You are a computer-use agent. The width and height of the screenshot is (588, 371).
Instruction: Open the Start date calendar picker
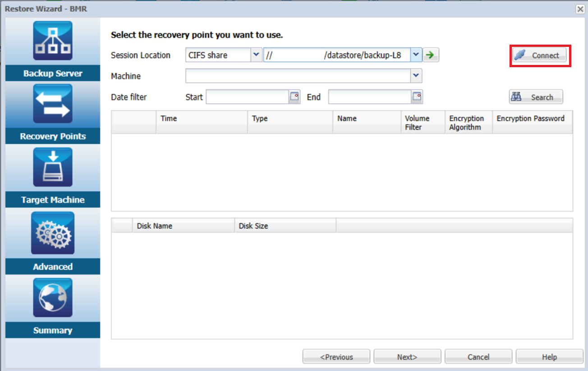tap(294, 97)
